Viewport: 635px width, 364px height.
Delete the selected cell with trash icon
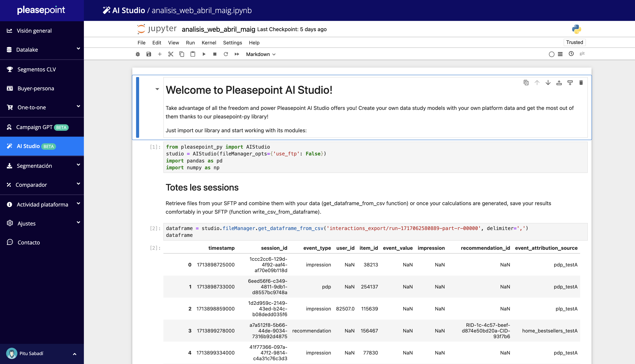581,83
